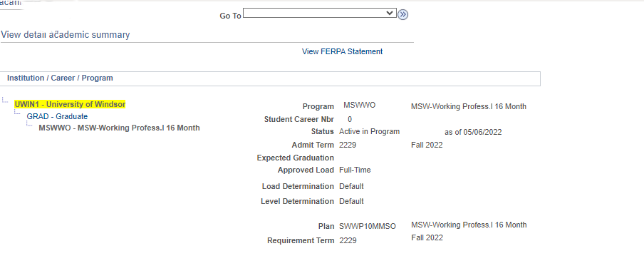644x261 pixels.
Task: Click the View detail academic summary heading
Action: (66, 35)
